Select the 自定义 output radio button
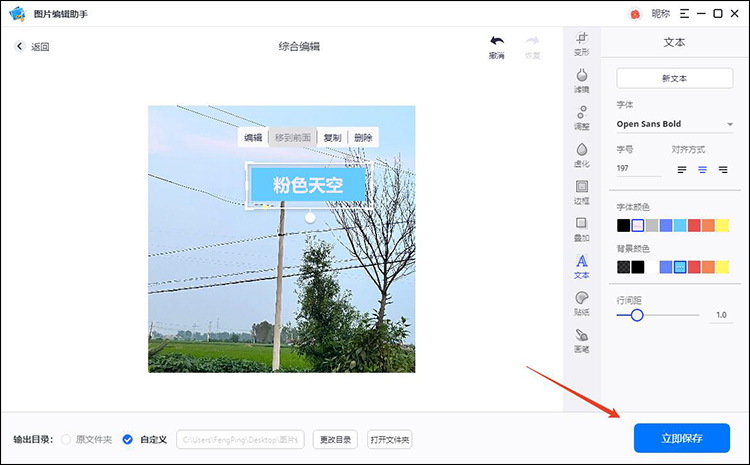Viewport: 750px width, 465px height. tap(127, 439)
